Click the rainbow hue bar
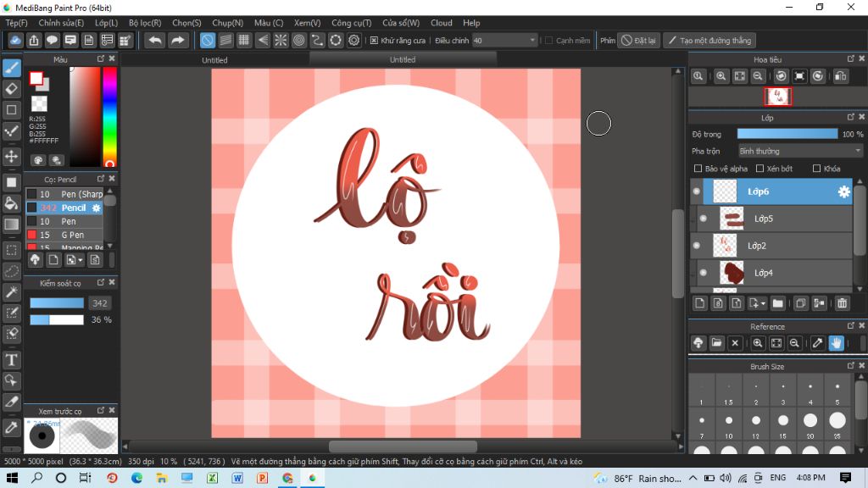 tap(109, 117)
